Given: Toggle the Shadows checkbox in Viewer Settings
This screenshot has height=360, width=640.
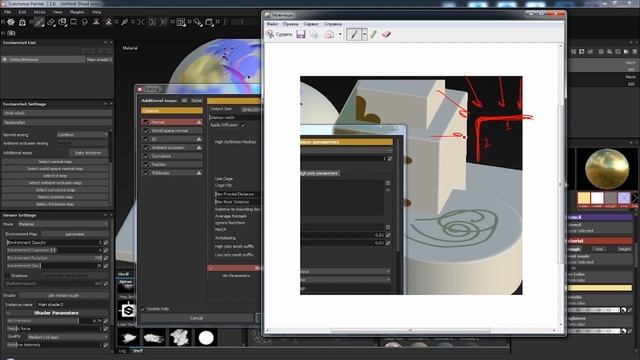Looking at the screenshot, I should [8, 276].
